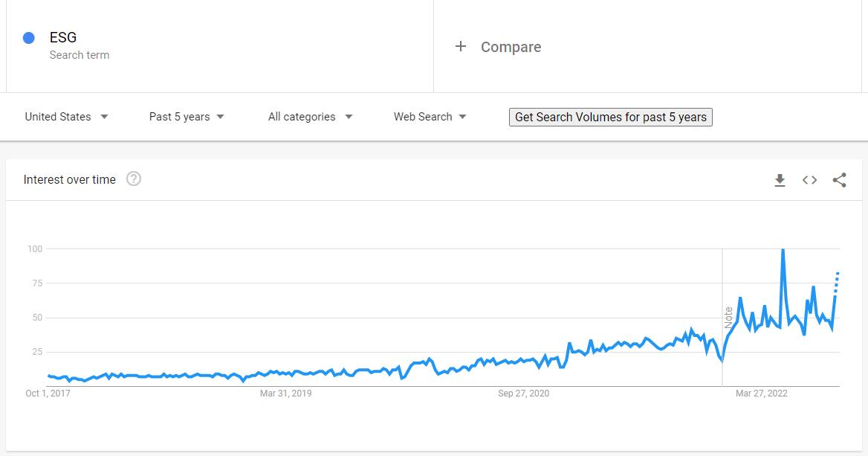Open the Compare option
This screenshot has width=868, height=456.
511,47
